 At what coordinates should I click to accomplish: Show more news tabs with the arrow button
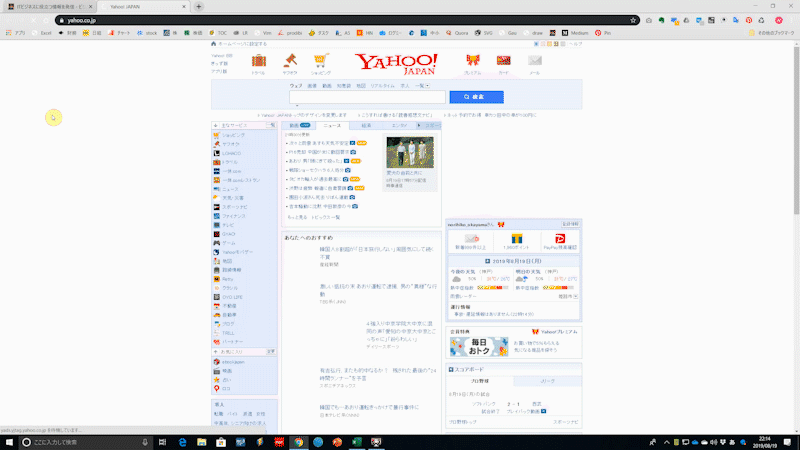419,126
